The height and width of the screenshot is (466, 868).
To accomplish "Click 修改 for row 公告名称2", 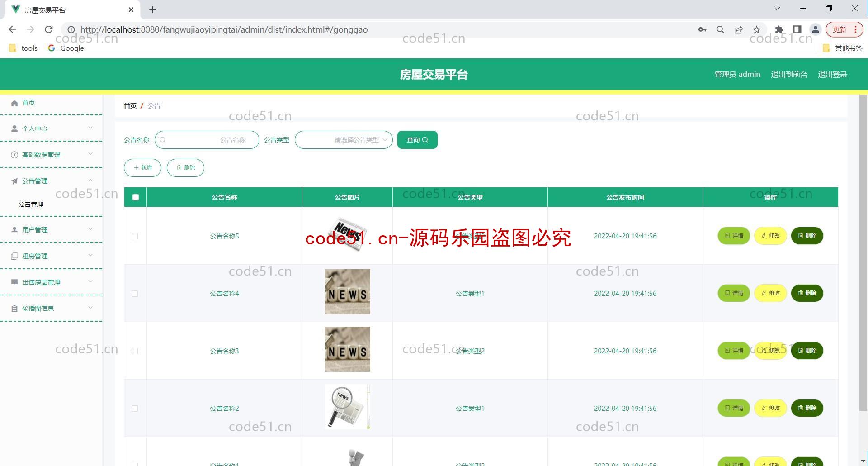I will pyautogui.click(x=770, y=408).
